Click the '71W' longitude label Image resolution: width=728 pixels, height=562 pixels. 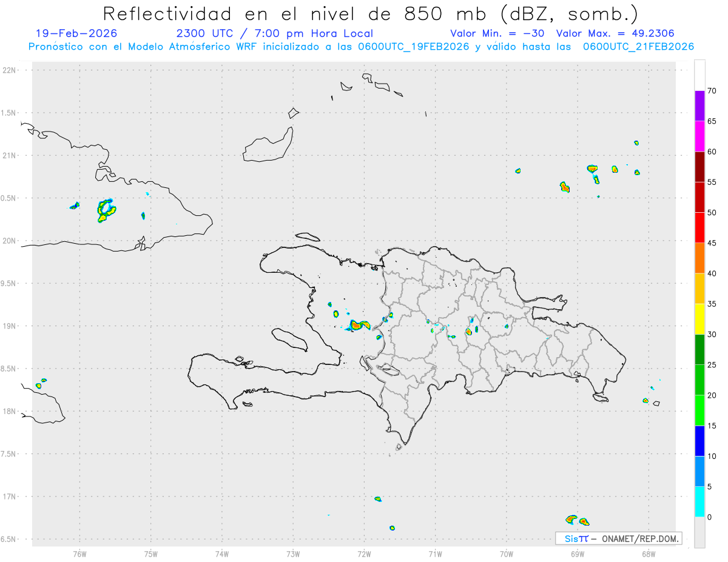tap(435, 554)
